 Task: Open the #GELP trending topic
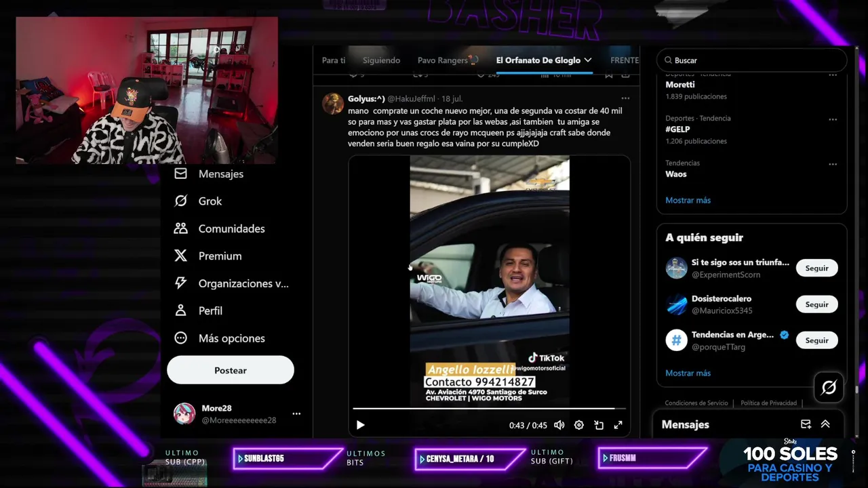coord(677,129)
